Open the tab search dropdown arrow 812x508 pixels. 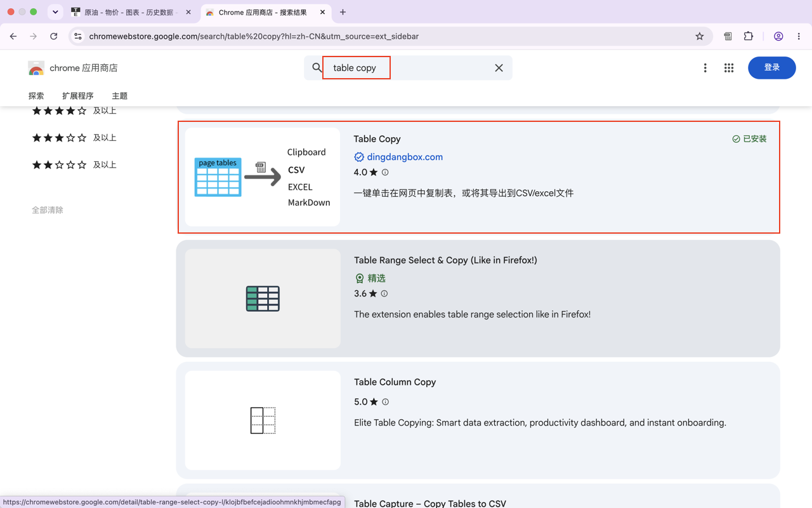(55, 12)
